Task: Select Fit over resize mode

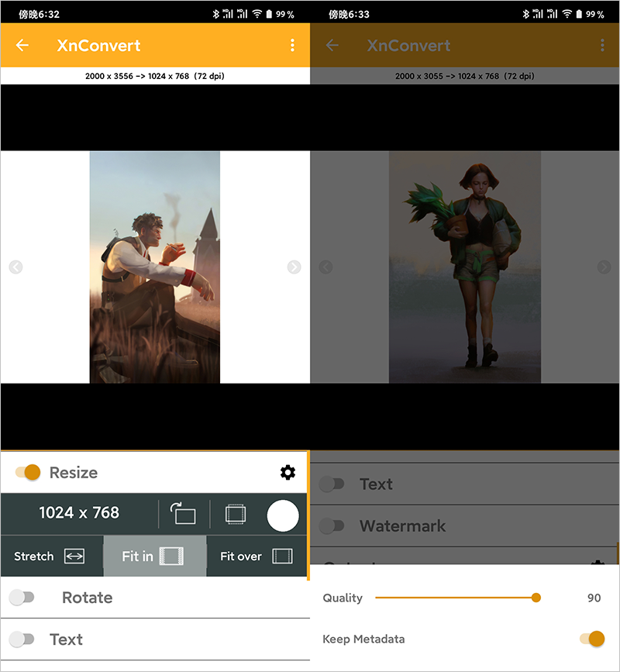Action: coord(257,556)
